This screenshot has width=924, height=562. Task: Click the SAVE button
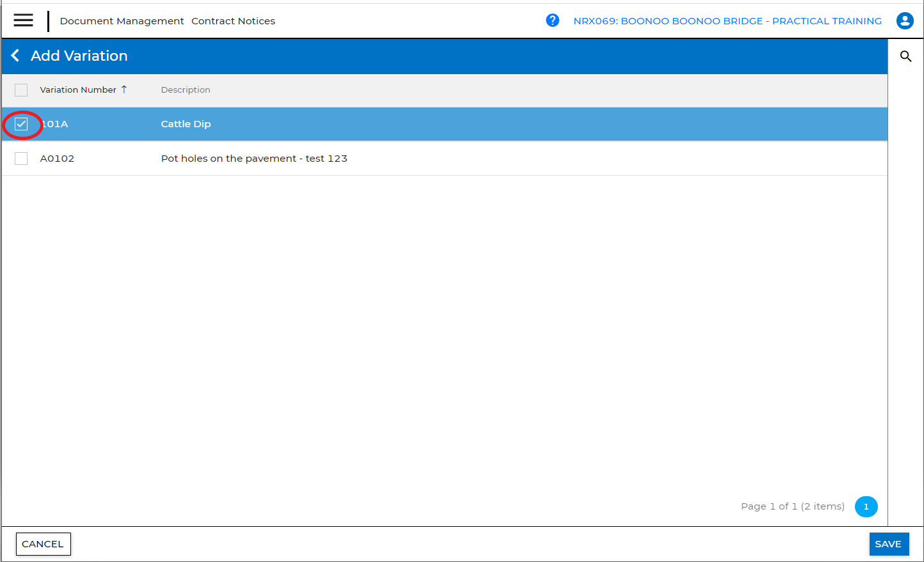(888, 544)
